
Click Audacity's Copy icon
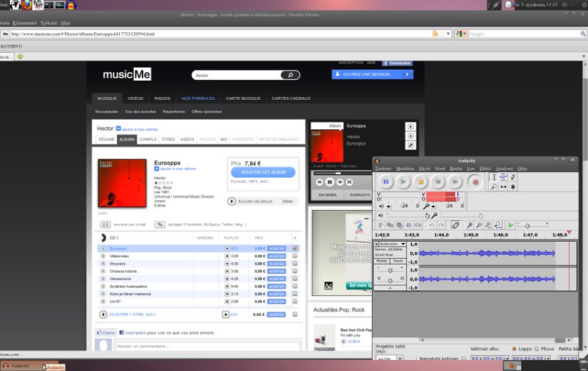390,225
